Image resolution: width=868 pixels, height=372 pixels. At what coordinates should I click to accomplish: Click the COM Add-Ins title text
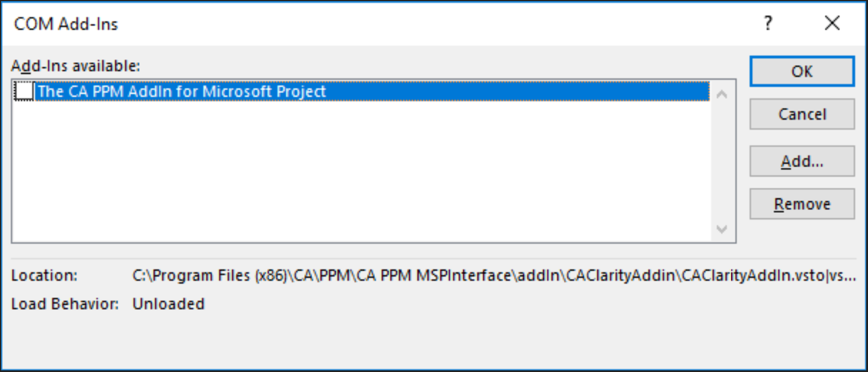(x=66, y=24)
